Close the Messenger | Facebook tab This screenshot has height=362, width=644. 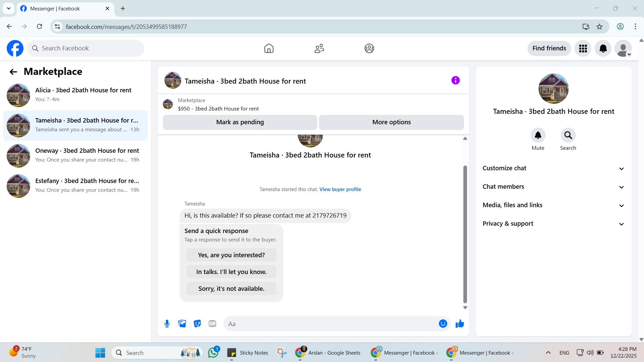tap(107, 8)
